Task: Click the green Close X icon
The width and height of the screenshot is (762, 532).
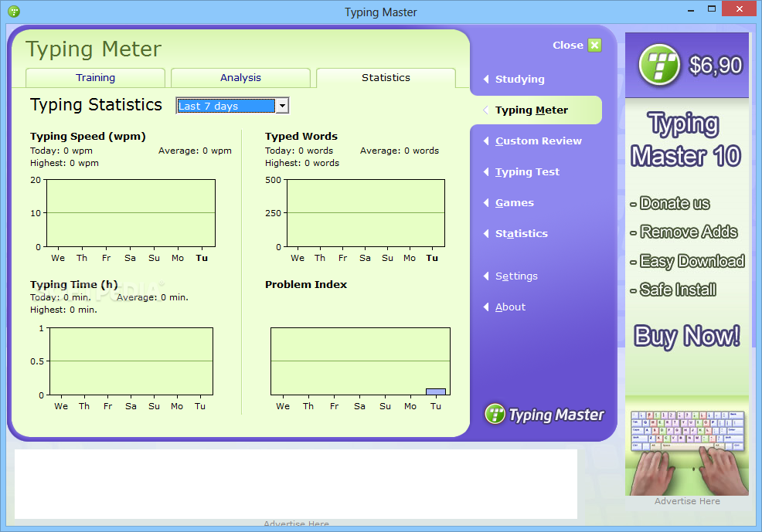Action: tap(595, 45)
